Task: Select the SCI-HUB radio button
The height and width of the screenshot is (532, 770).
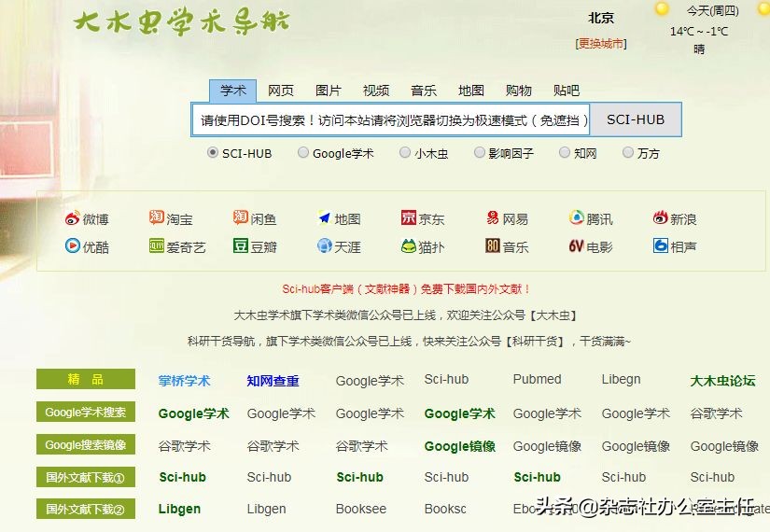Action: (212, 152)
